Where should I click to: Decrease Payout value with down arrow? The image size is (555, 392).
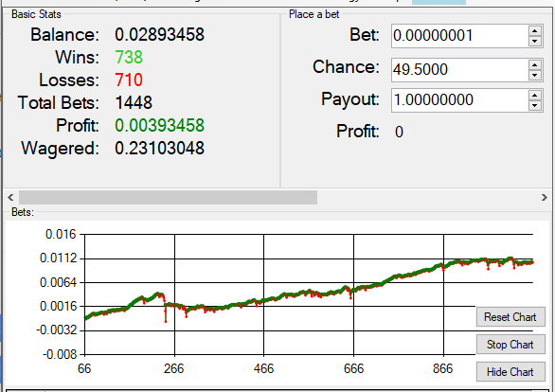click(x=535, y=105)
